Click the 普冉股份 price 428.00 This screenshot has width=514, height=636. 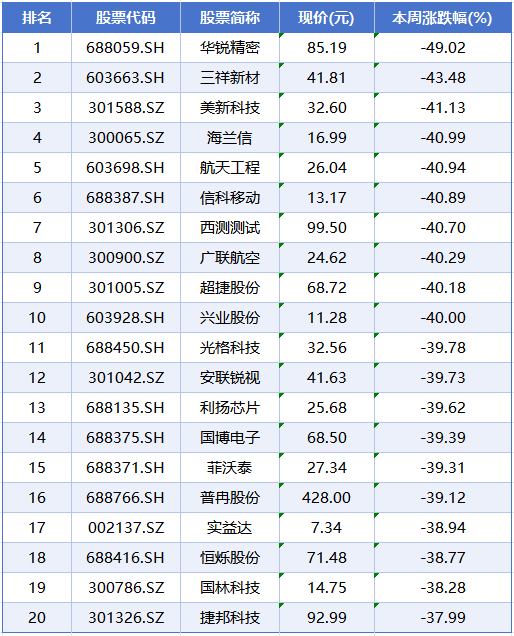point(327,498)
